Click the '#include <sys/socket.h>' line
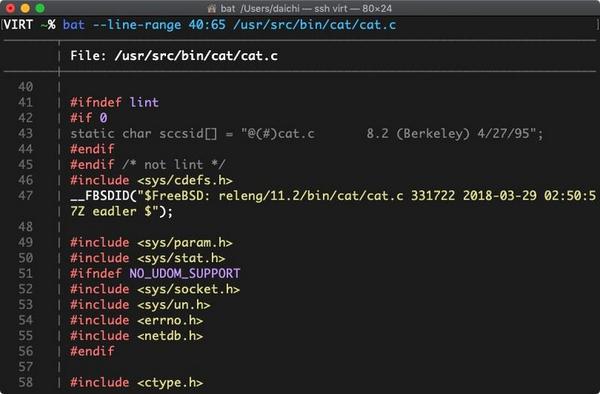Image resolution: width=600 pixels, height=394 pixels. 155,289
